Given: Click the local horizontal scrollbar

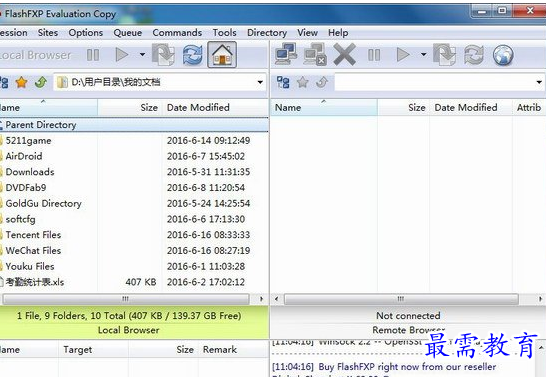Looking at the screenshot, I should pos(126,299).
